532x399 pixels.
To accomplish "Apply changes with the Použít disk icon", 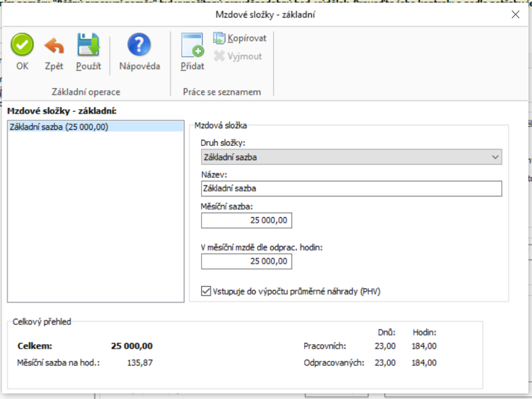I will pyautogui.click(x=88, y=46).
